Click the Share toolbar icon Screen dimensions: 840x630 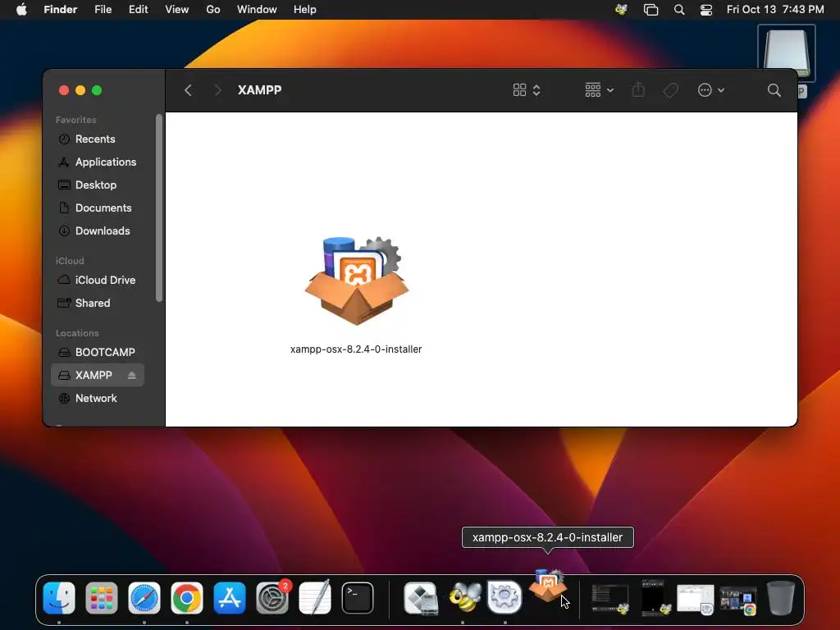(638, 90)
